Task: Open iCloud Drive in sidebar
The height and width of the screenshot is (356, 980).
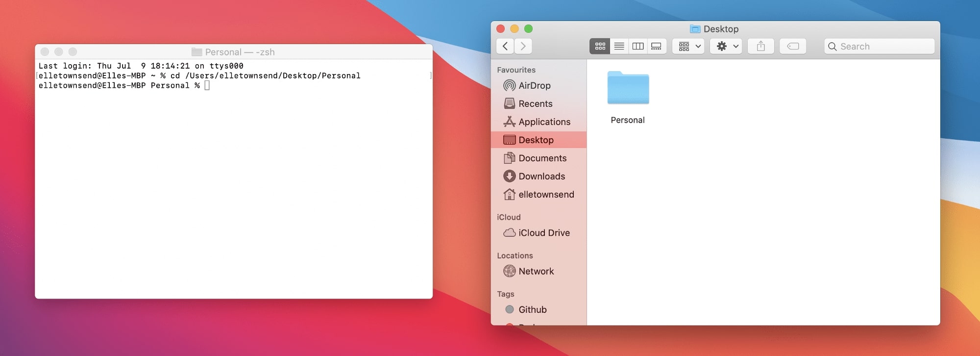Action: [539, 232]
